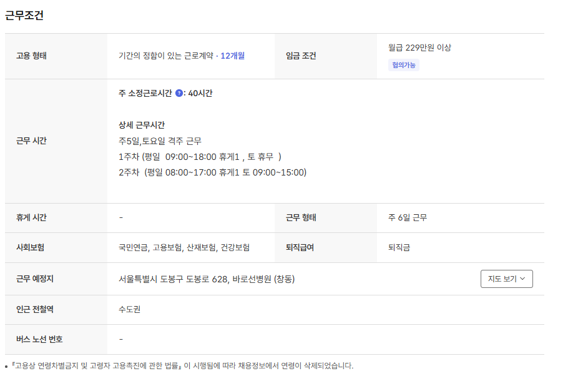Click the 고용 형태 row label

[32, 56]
